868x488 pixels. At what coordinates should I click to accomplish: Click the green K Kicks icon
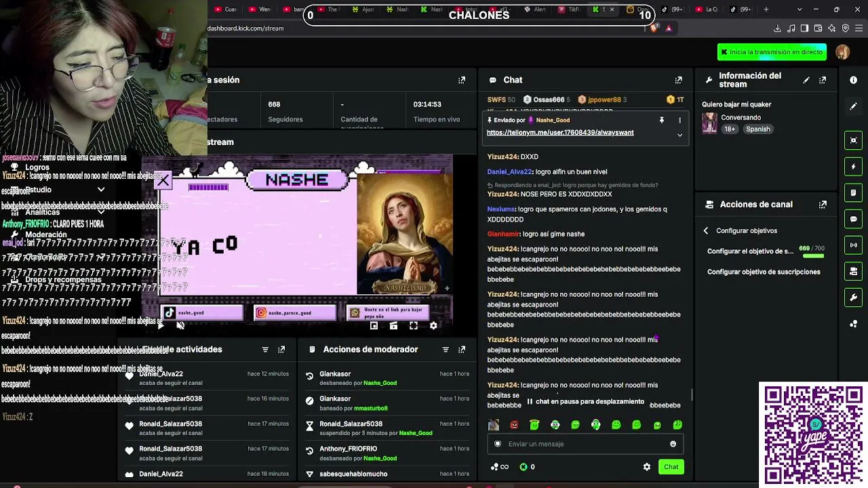tap(524, 467)
